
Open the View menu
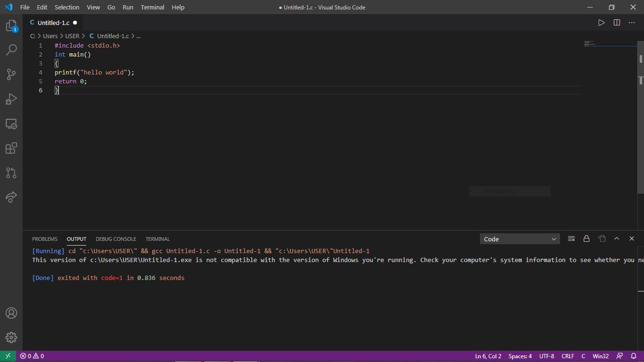(x=93, y=7)
